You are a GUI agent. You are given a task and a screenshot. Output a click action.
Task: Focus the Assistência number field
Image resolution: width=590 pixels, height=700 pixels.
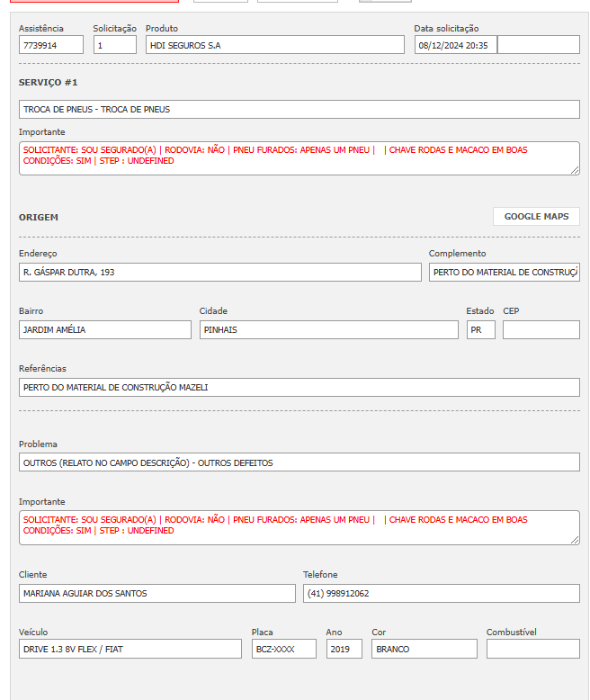tap(50, 45)
